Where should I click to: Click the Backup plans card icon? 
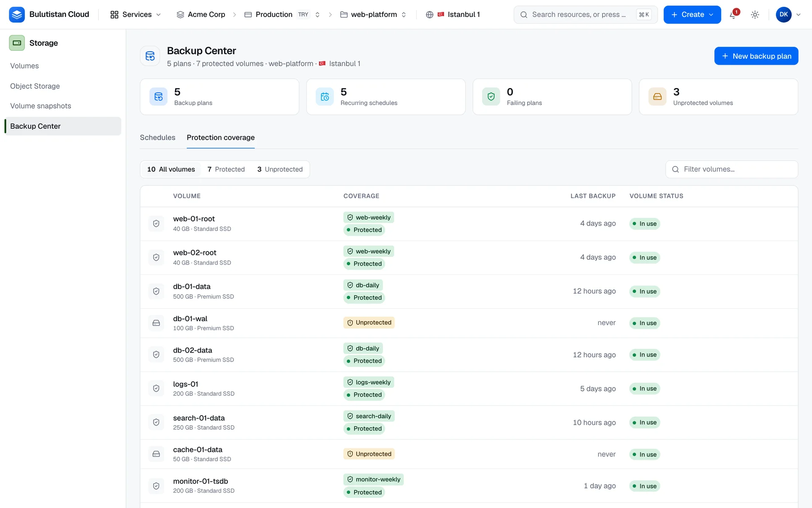158,97
